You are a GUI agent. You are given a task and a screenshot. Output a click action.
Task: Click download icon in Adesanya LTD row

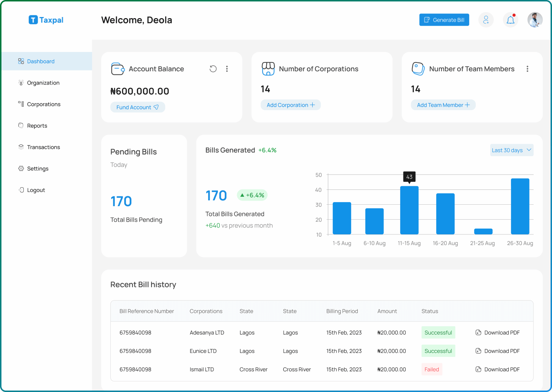click(478, 332)
